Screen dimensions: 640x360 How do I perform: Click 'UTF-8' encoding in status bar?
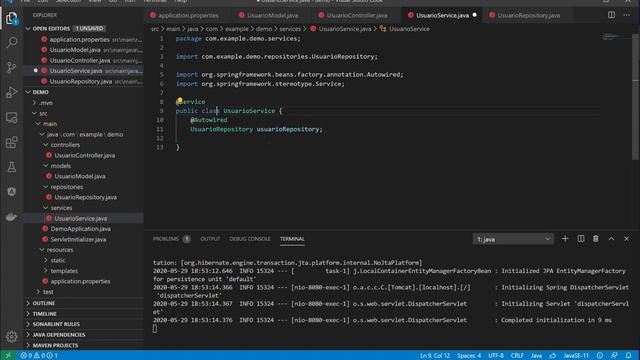click(x=496, y=356)
